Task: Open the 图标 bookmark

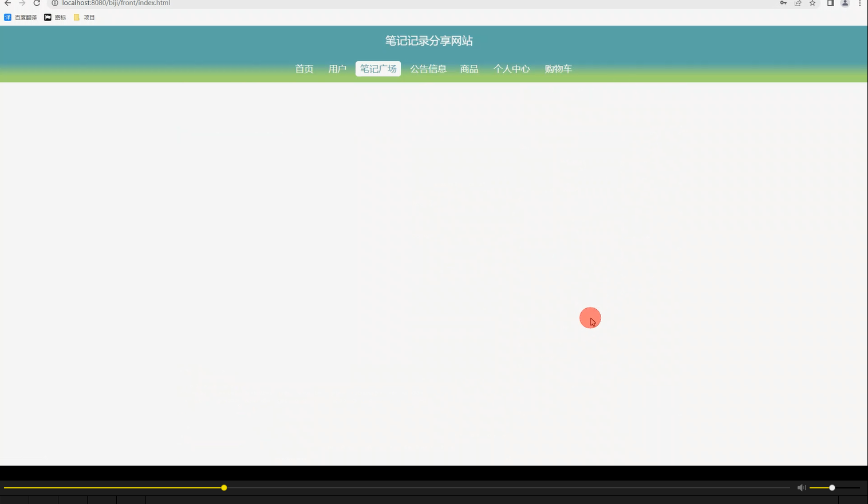Action: [56, 17]
